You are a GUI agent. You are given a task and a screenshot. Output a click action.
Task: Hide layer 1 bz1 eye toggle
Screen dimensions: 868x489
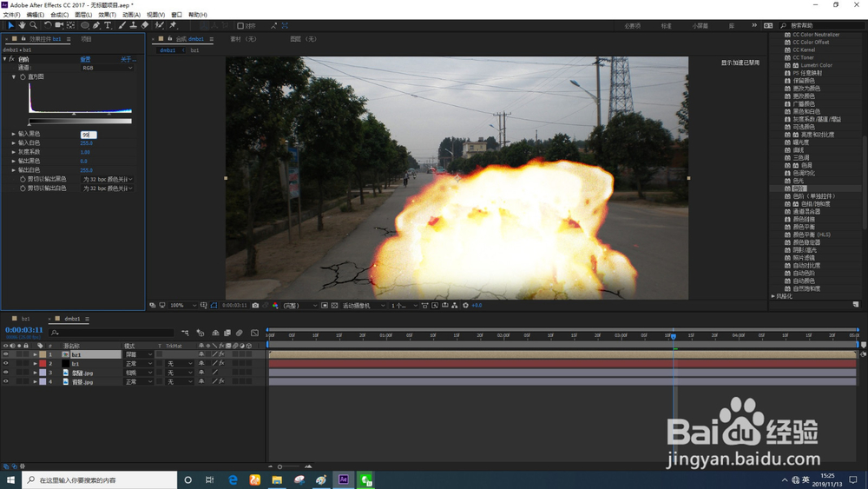tap(5, 354)
